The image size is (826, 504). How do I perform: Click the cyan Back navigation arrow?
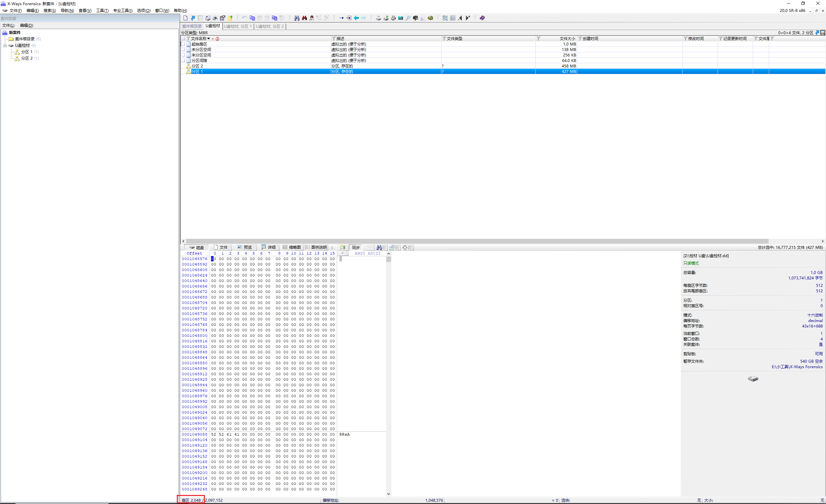(x=356, y=18)
